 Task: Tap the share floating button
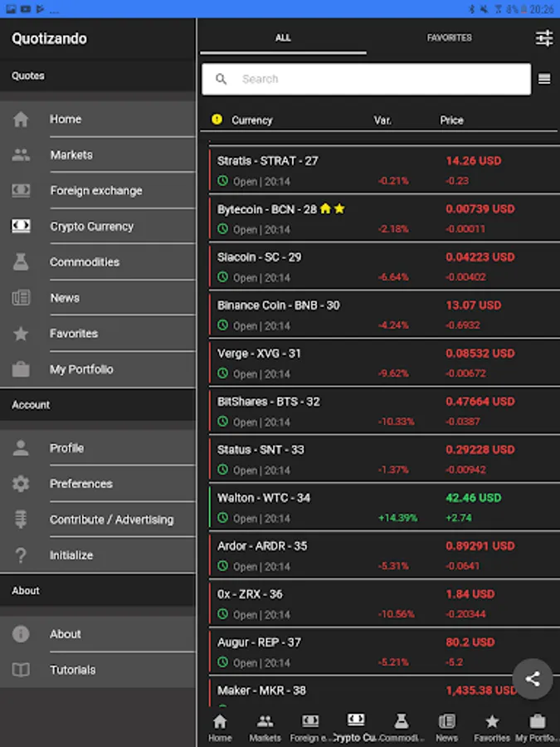(533, 679)
